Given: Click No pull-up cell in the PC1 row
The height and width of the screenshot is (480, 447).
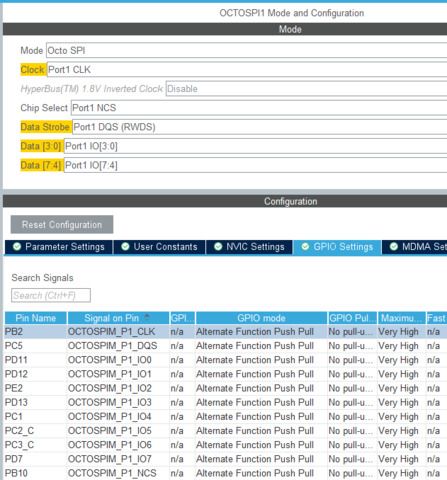Looking at the screenshot, I should pos(352,417).
